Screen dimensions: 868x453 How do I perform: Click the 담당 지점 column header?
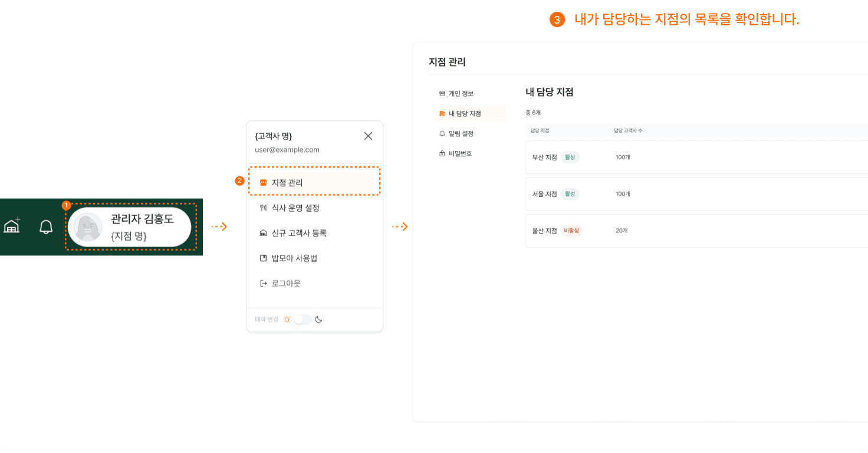tap(540, 130)
